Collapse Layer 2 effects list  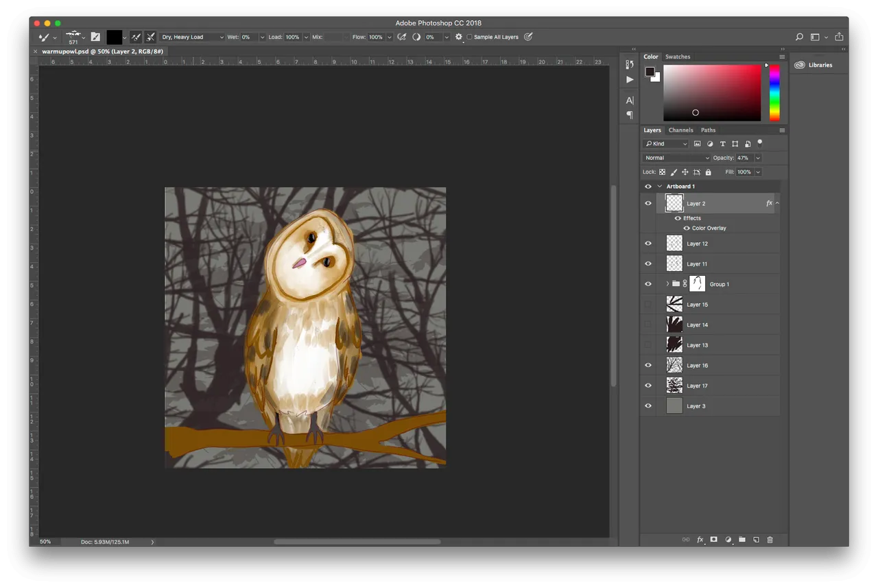(777, 204)
